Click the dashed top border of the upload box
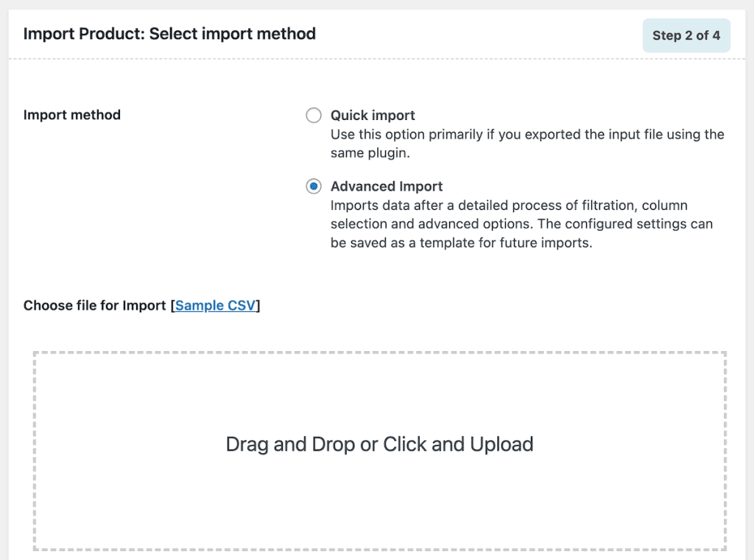This screenshot has width=754, height=560. point(379,353)
